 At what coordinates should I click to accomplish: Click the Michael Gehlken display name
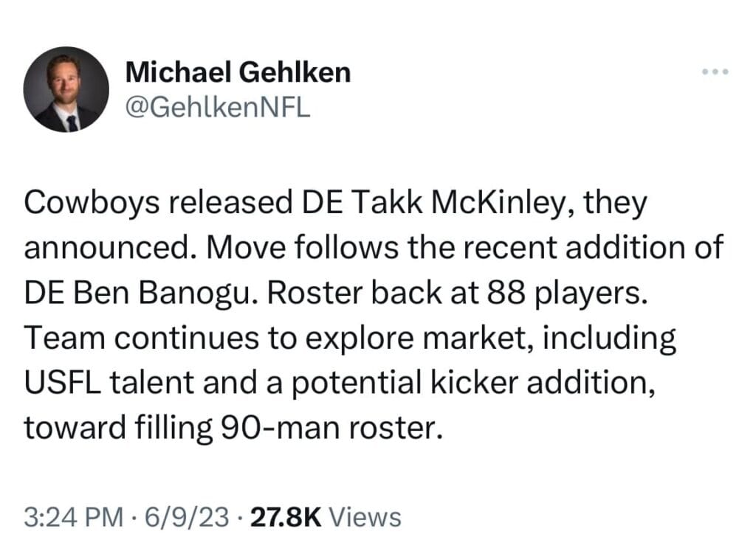pyautogui.click(x=238, y=72)
